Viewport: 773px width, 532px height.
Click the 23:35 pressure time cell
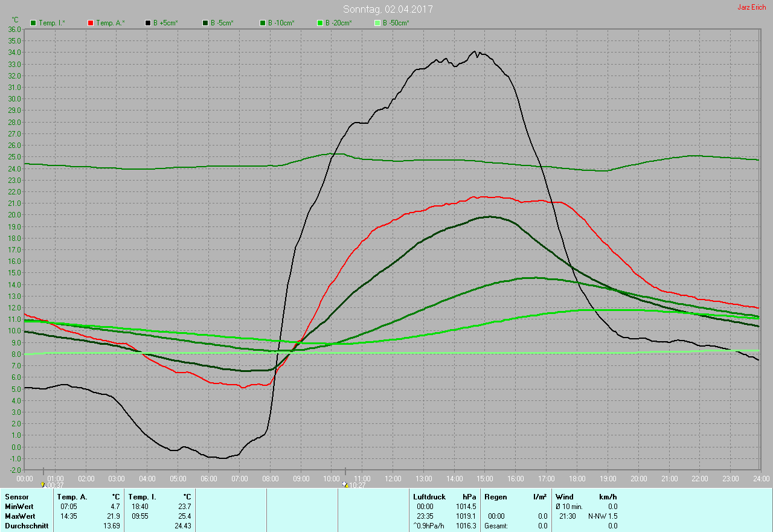425,516
